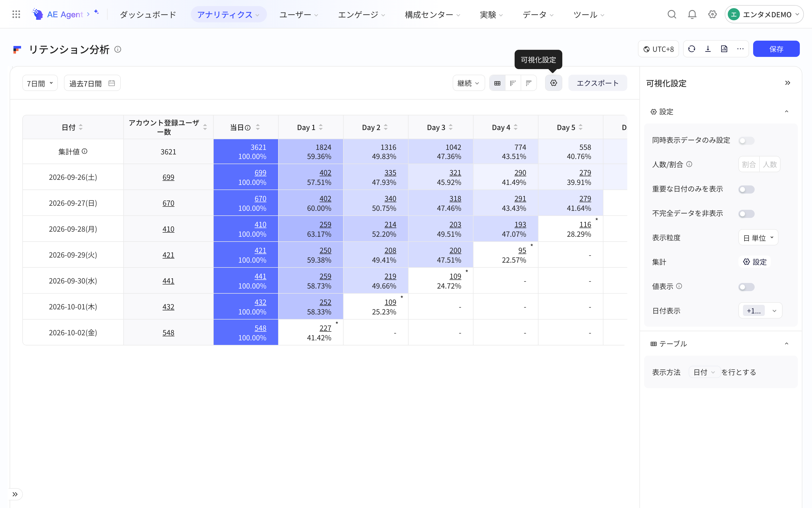Screen dimensions: 812x508
Task: Click info icon next to リテンション分析
Action: [x=118, y=49]
